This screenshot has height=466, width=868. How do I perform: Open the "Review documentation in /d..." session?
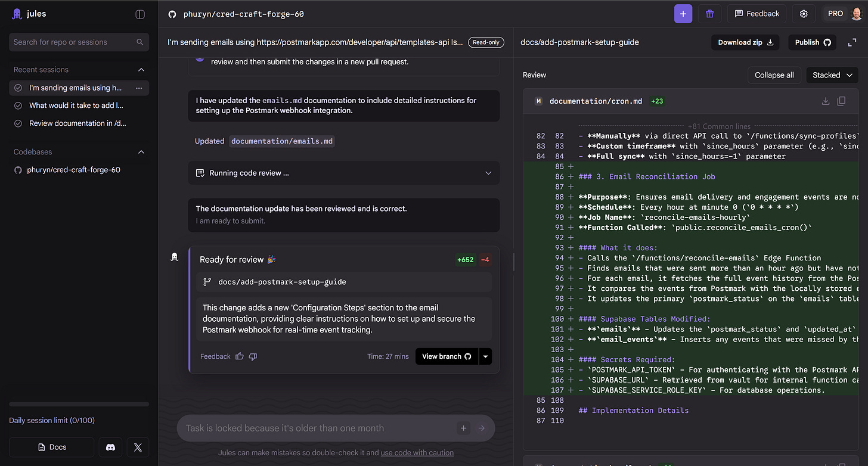coord(77,123)
